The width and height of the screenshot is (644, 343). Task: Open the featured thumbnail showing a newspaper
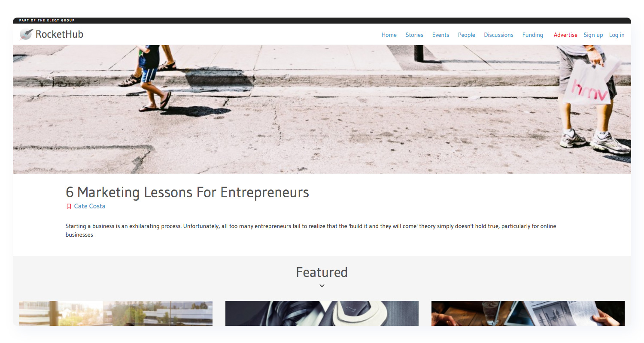[528, 313]
